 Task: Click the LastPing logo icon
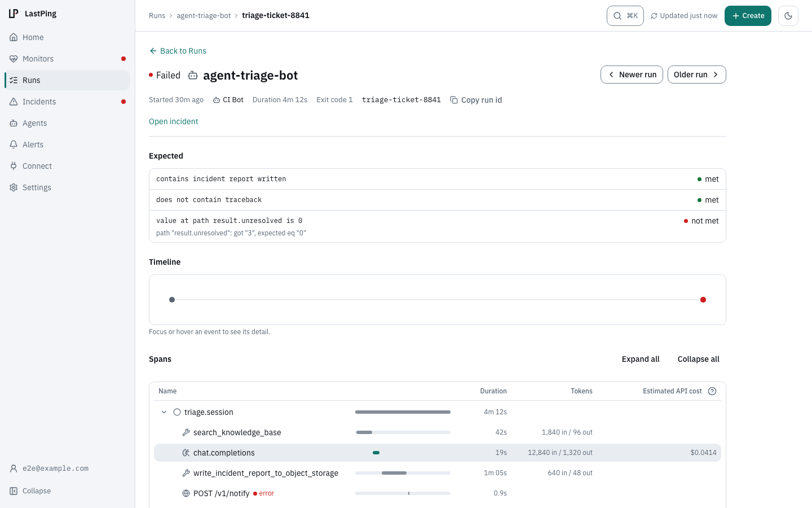point(14,14)
